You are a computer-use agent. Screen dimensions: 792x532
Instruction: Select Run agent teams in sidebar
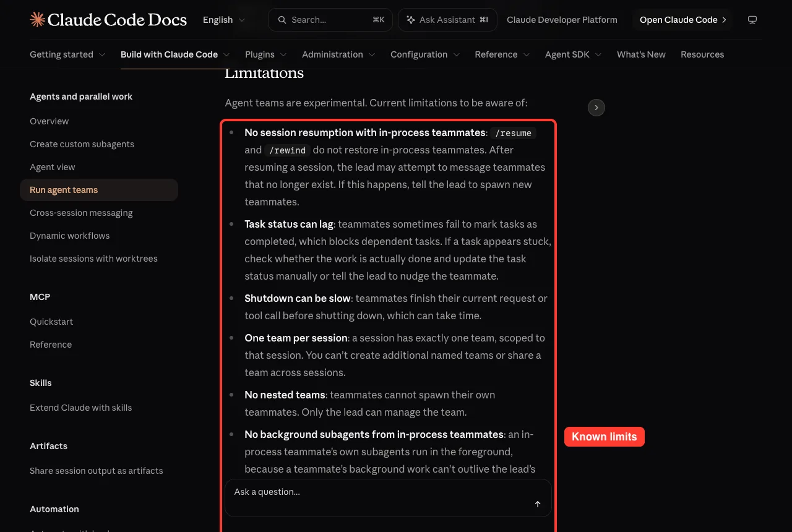click(x=99, y=190)
